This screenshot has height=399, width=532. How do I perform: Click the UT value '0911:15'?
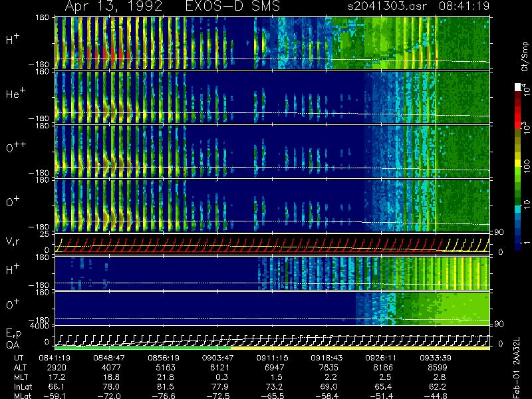tap(273, 358)
